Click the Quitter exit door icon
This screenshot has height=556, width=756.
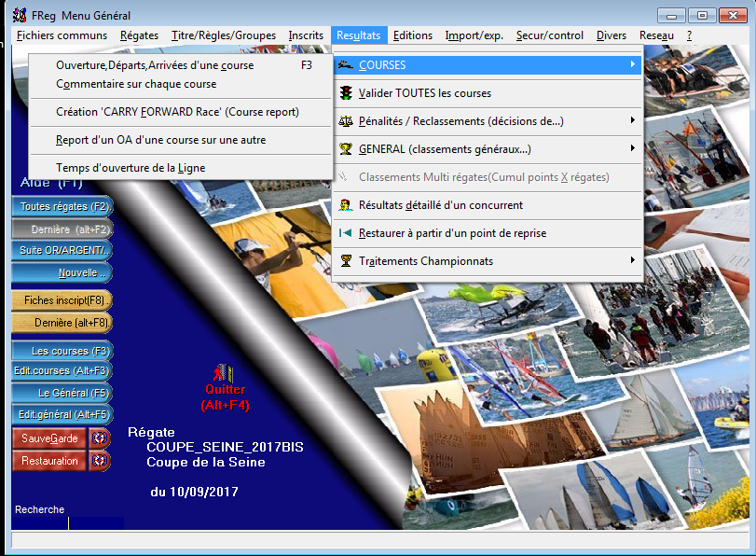224,372
